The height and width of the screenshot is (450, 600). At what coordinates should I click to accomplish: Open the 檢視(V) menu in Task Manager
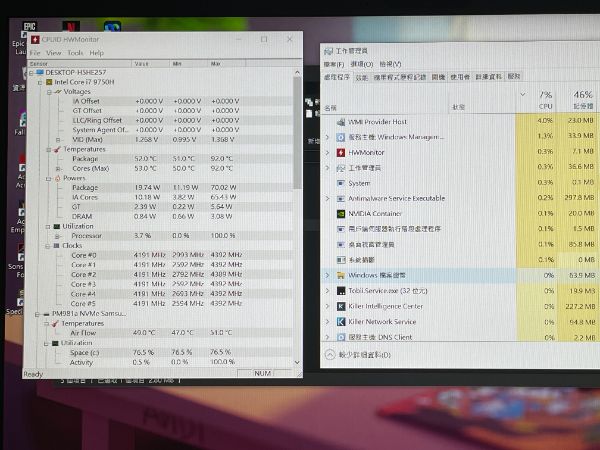(x=390, y=64)
